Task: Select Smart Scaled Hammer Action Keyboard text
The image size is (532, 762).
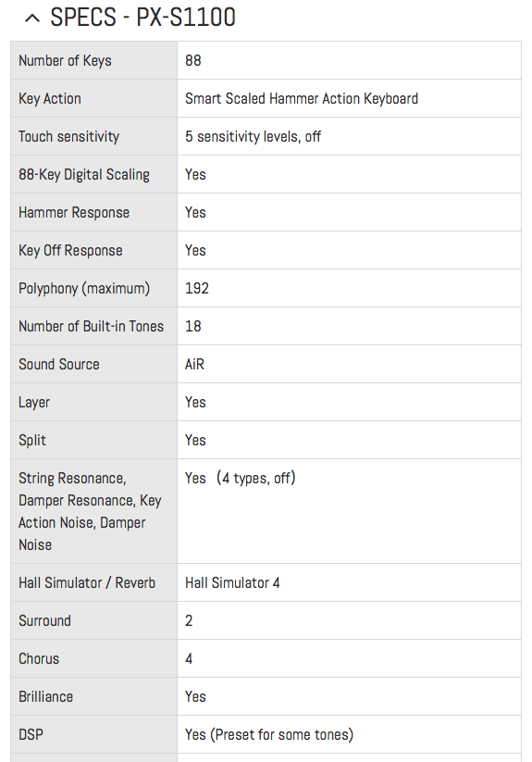Action: click(302, 99)
